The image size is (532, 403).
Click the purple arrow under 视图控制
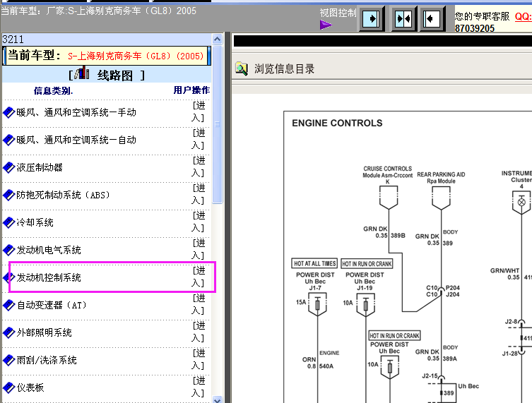(326, 25)
